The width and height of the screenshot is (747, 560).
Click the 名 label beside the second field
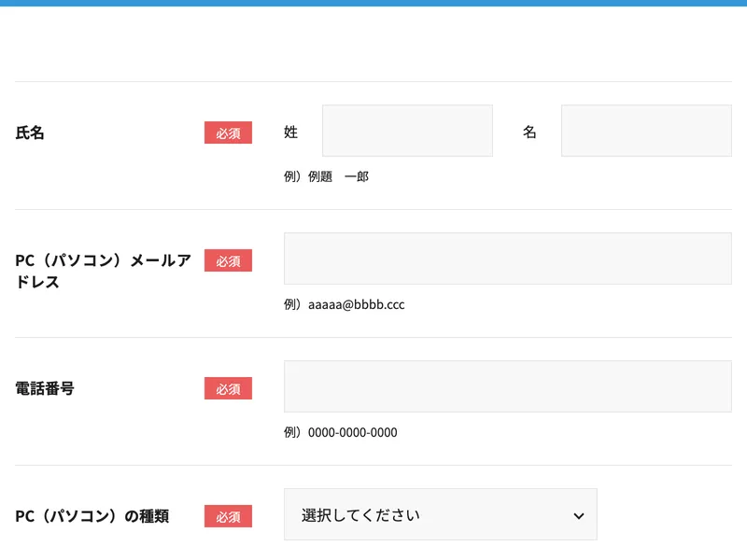(x=529, y=132)
